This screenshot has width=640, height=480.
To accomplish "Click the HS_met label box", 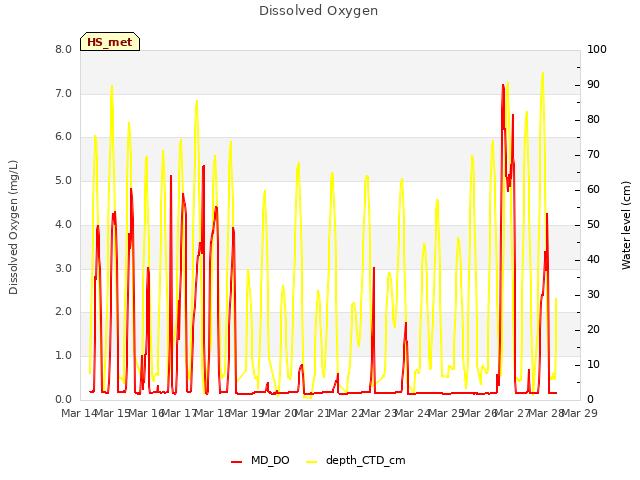I will point(110,42).
